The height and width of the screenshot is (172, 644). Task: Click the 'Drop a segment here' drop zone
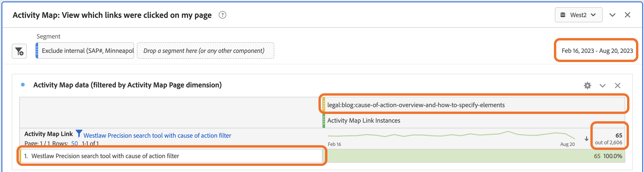click(205, 51)
